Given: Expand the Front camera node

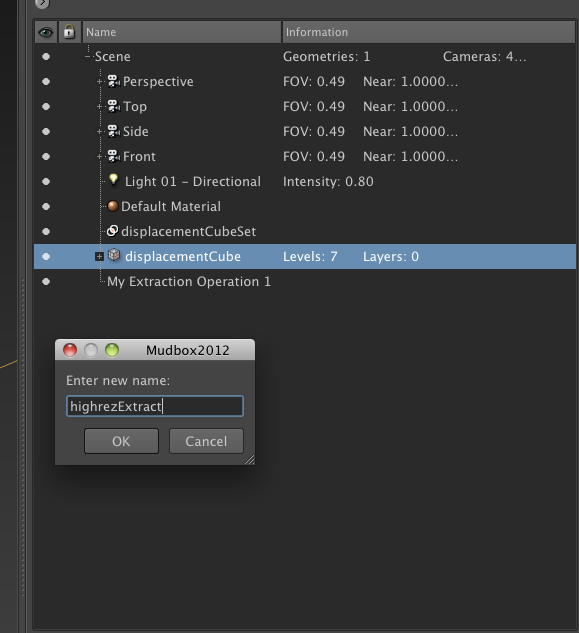Looking at the screenshot, I should click(x=99, y=157).
